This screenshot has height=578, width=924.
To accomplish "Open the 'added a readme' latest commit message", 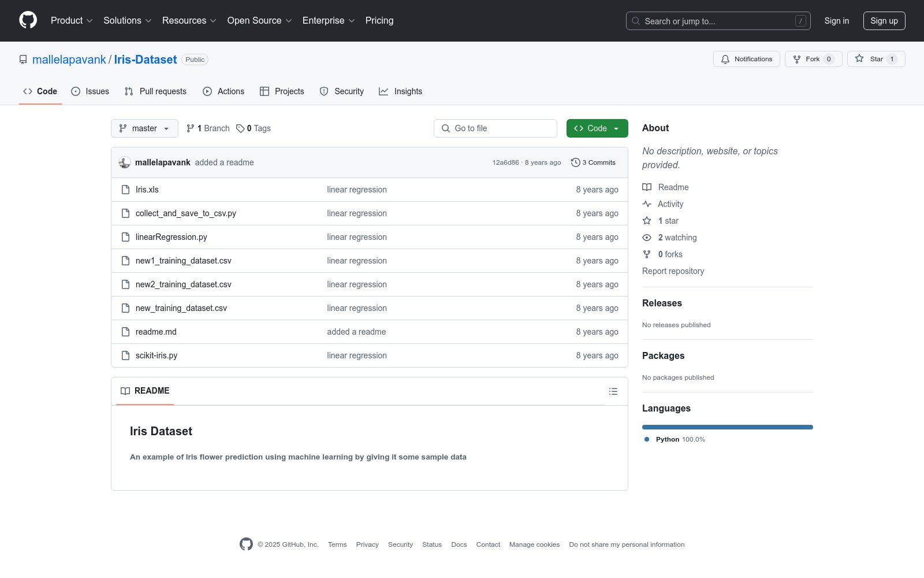I will tap(225, 162).
